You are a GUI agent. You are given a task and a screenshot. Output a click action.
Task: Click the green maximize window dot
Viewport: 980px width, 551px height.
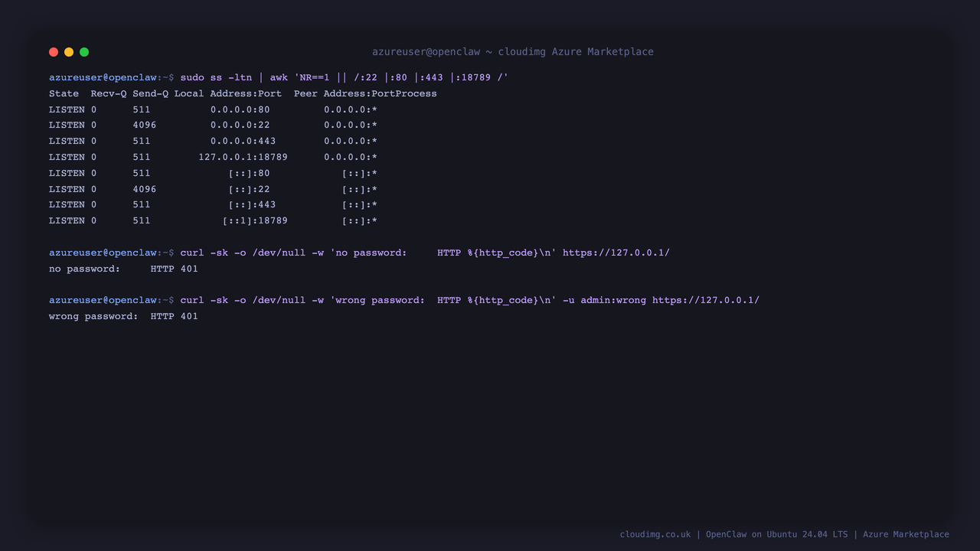point(84,52)
